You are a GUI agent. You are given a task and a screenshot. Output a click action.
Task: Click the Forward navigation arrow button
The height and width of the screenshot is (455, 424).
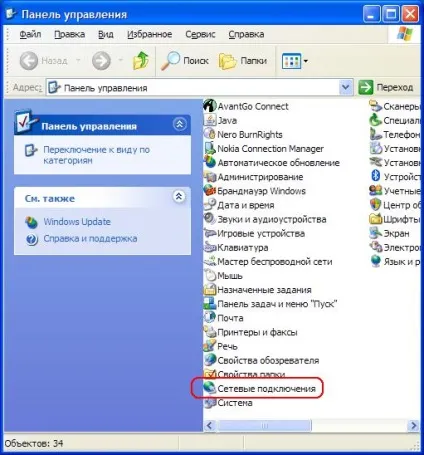(101, 61)
